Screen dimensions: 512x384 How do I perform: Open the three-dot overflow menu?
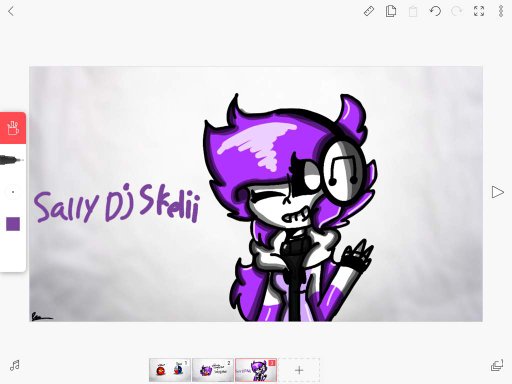[501, 11]
